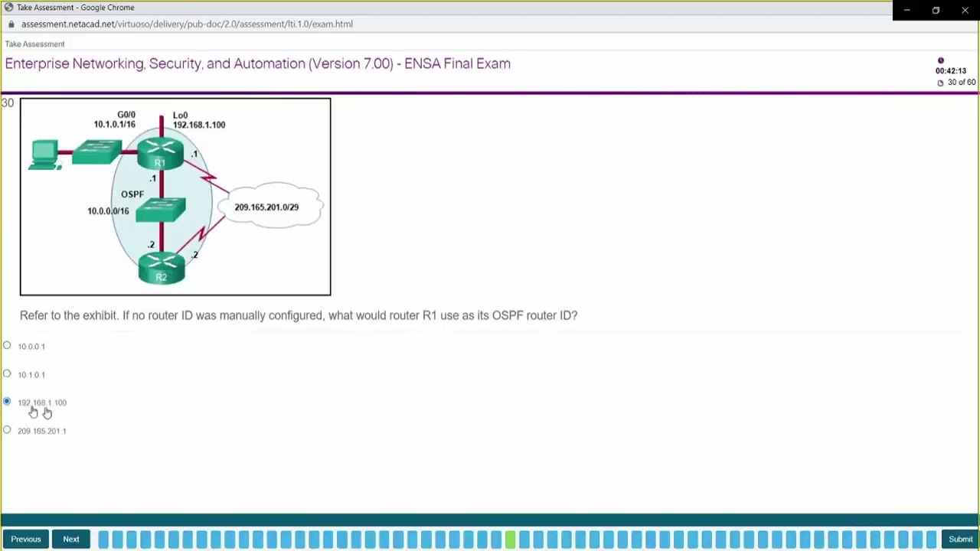This screenshot has width=980, height=551.
Task: Click the Chrome icon in title bar
Action: [x=8, y=8]
